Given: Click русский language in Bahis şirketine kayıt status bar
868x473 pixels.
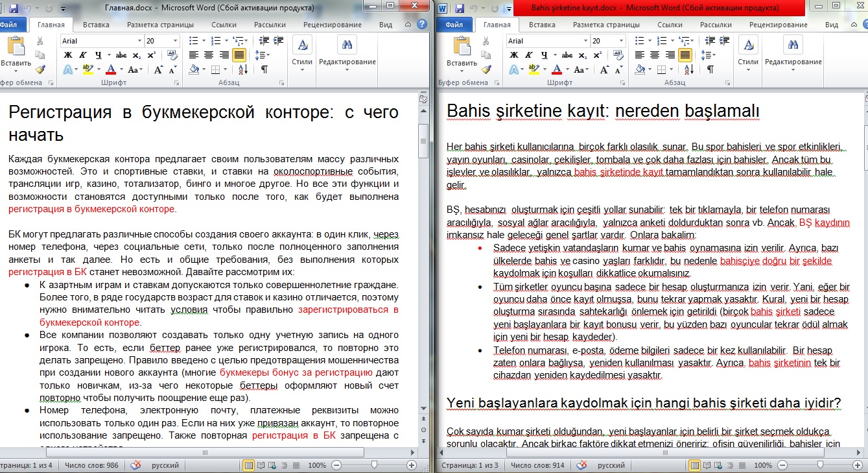Looking at the screenshot, I should (611, 465).
